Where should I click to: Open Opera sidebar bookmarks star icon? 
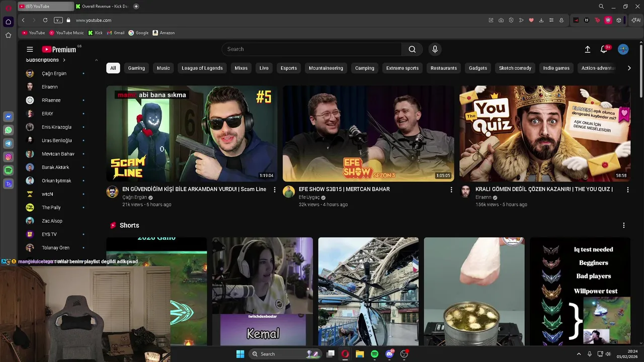coord(8,35)
